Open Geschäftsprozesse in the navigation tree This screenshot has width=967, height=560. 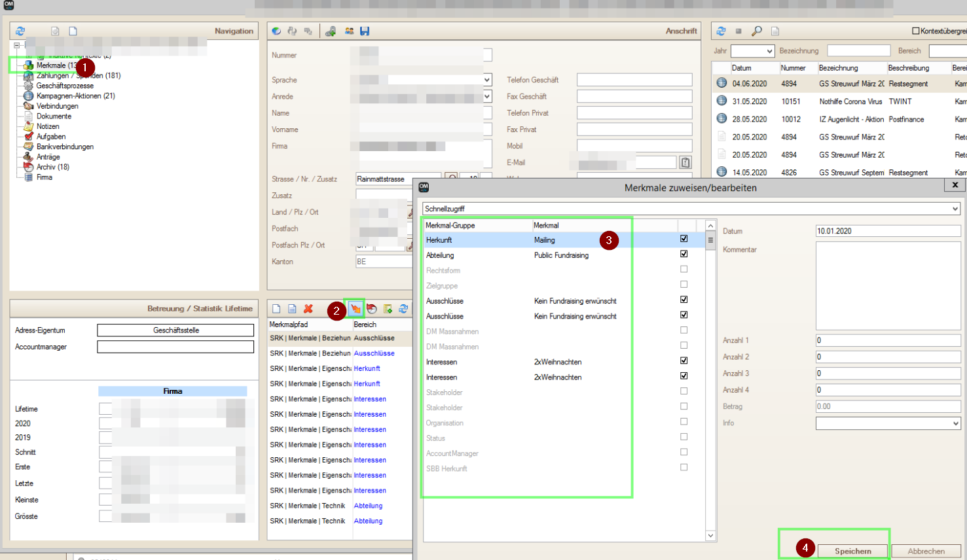[x=65, y=86]
